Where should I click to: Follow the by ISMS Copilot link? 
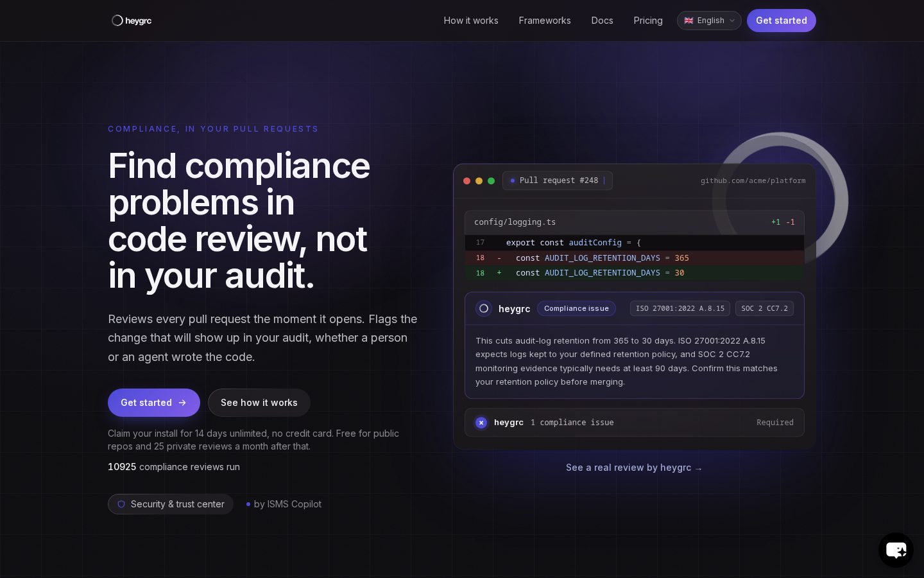[284, 504]
